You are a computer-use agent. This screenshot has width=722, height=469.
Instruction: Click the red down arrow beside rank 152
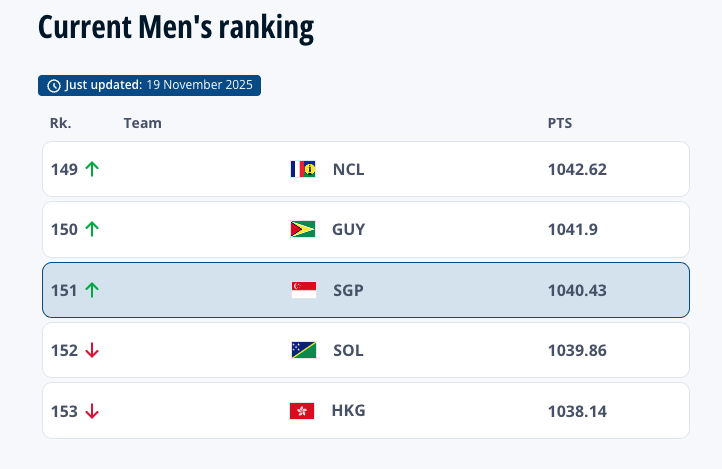tap(92, 350)
